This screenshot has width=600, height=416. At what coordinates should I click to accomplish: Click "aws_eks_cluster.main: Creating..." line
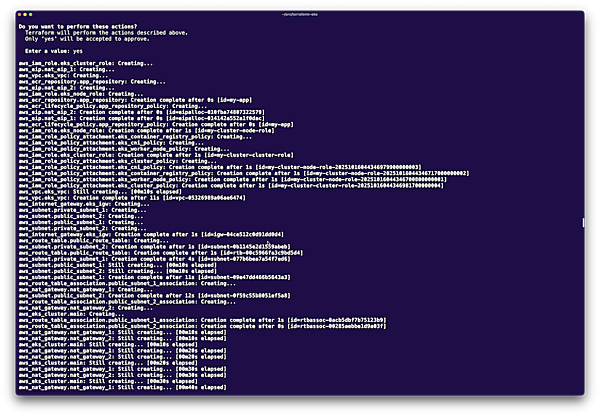point(71,315)
